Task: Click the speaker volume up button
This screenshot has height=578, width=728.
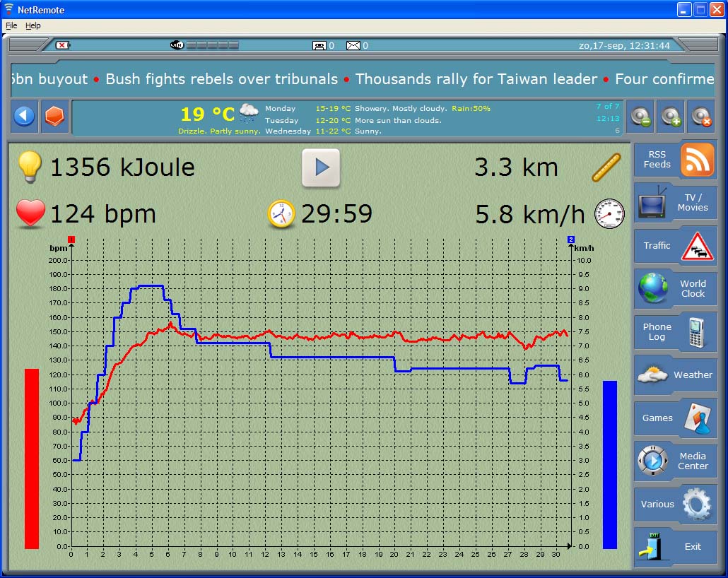Action: [671, 116]
